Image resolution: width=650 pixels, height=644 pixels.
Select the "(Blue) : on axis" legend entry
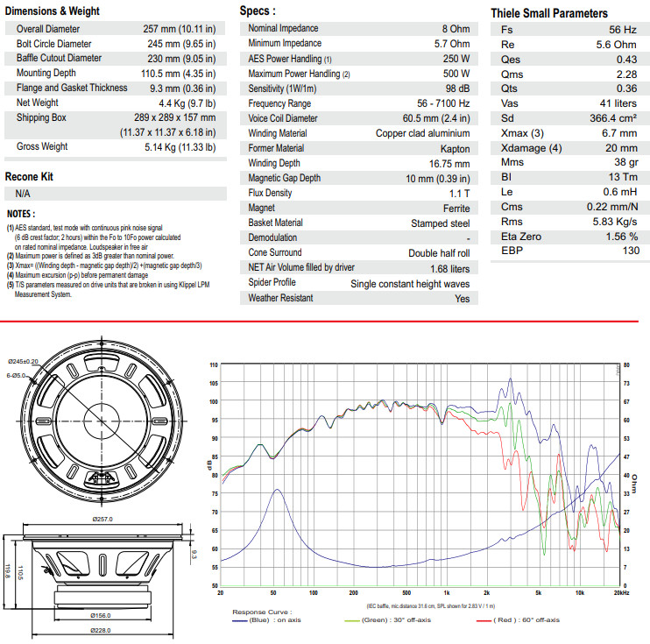point(266,620)
